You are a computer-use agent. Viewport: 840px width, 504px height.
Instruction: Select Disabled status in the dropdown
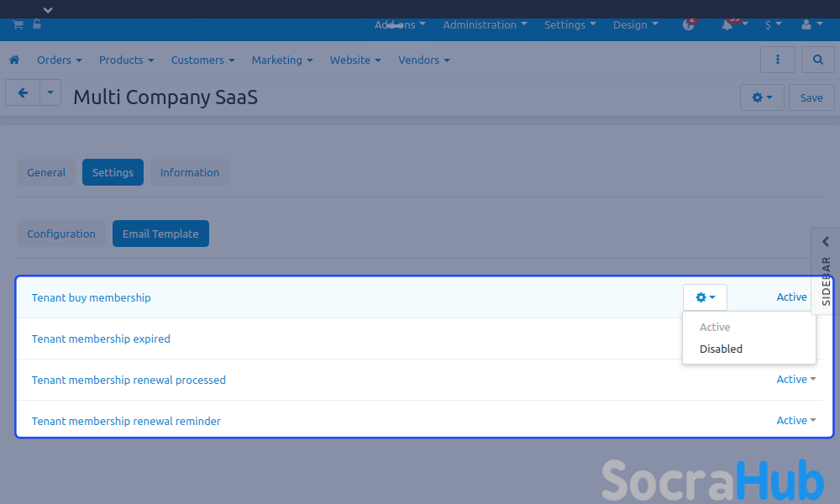[x=721, y=349]
